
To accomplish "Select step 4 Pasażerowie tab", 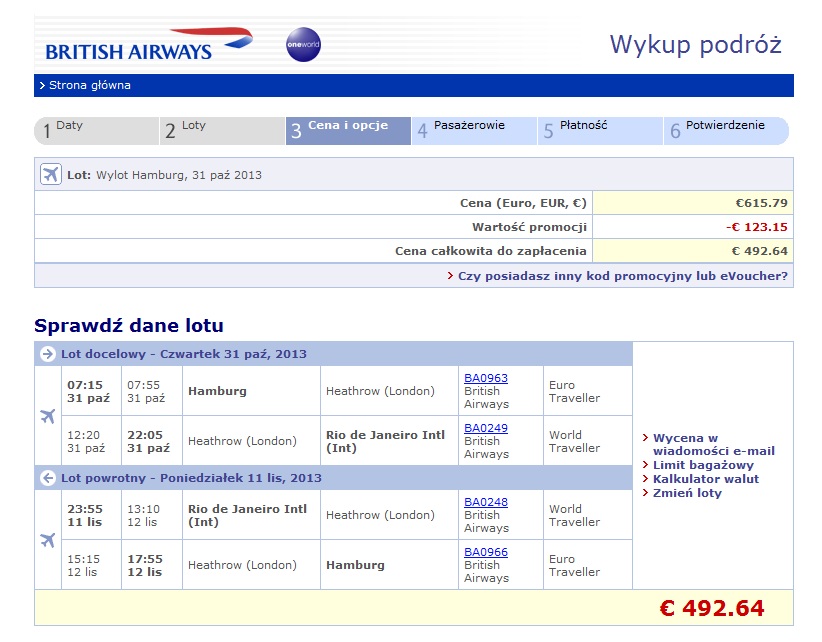I will (474, 130).
